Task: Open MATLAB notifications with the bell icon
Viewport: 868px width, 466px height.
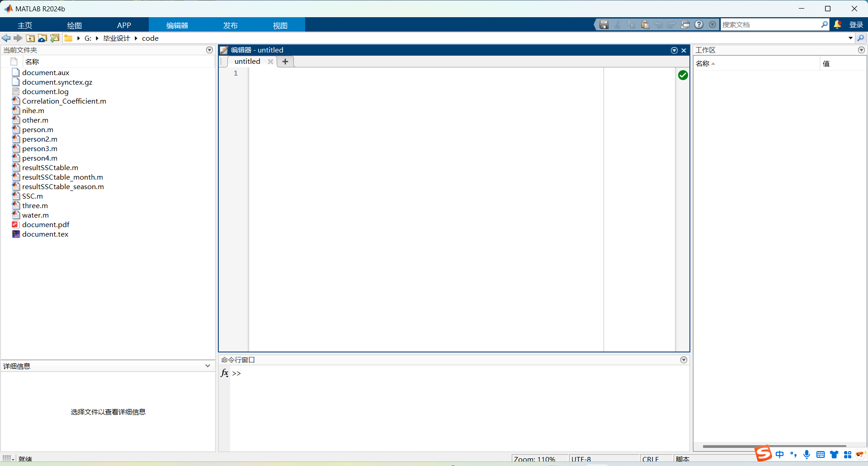Action: (x=838, y=24)
